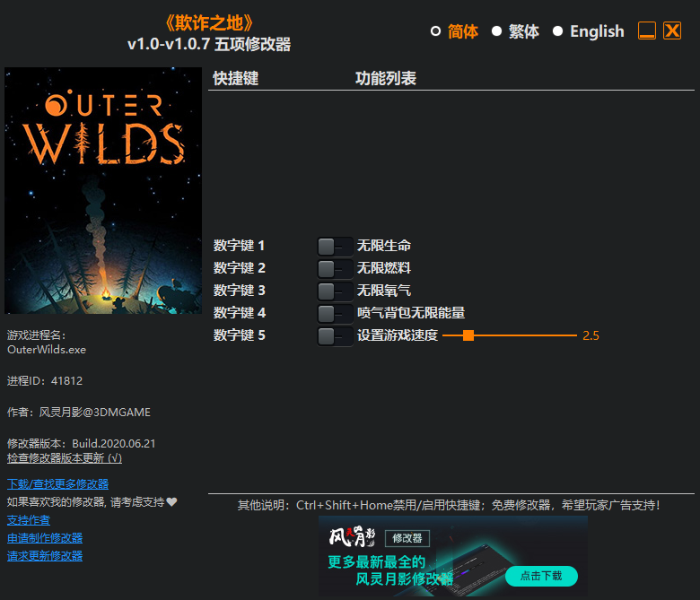Toggle 设置游戏速度 switch
Screen dimensions: 700x600
pos(335,335)
